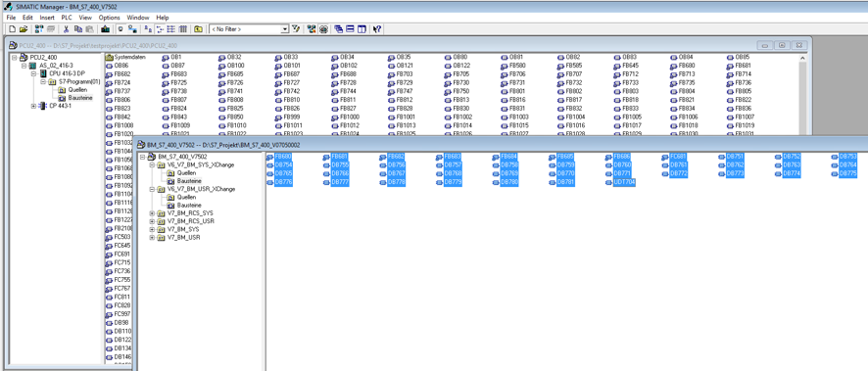Screen dimensions: 868x371
Task: Collapse the AS_02_416-3 station node
Action: [x=24, y=66]
